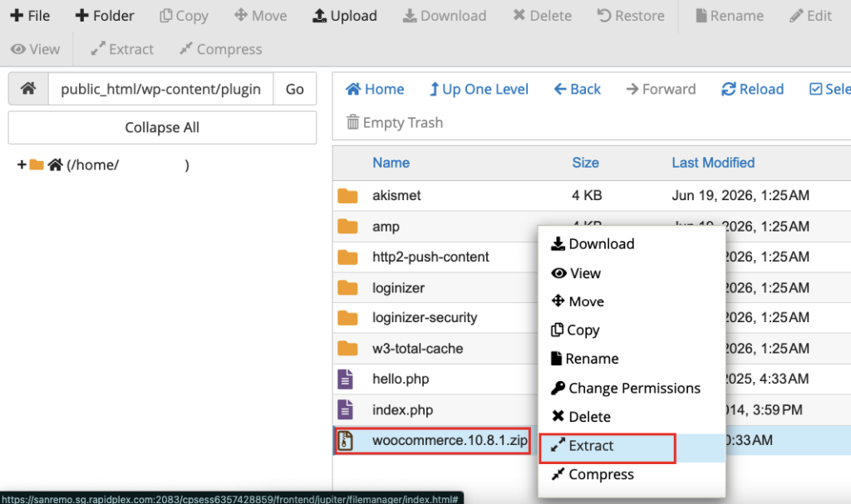Click Empty Trash

tap(395, 123)
